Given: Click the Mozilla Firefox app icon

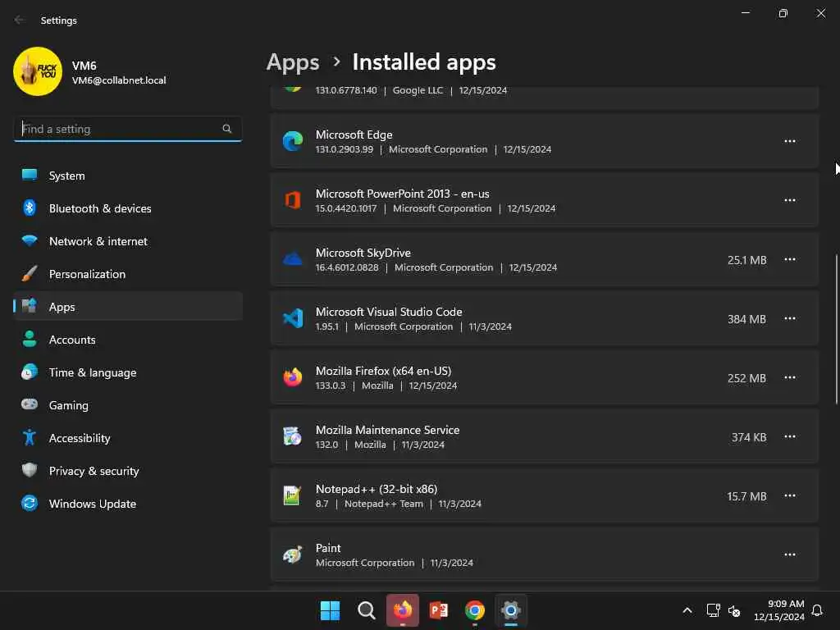Looking at the screenshot, I should click(293, 377).
